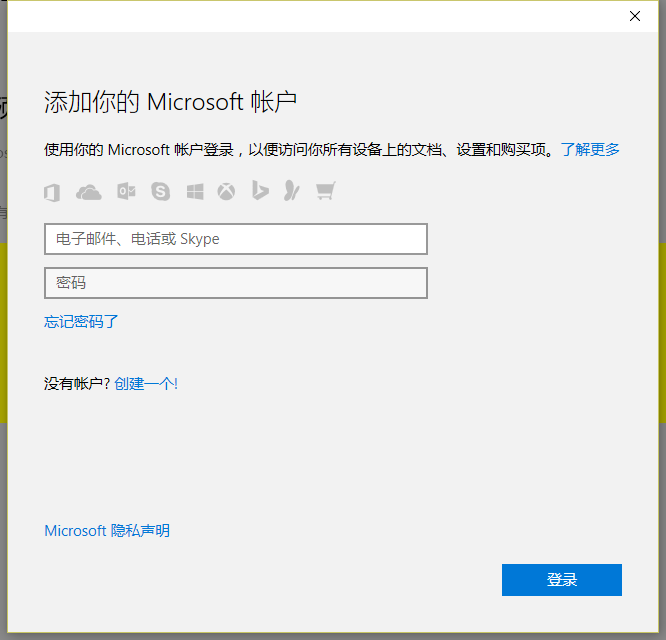Follow the 创建一个! link

146,383
